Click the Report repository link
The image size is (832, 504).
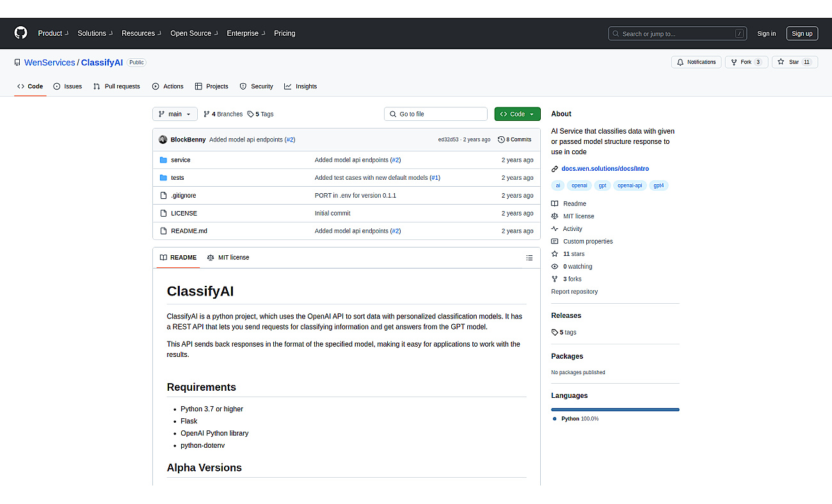tap(574, 292)
